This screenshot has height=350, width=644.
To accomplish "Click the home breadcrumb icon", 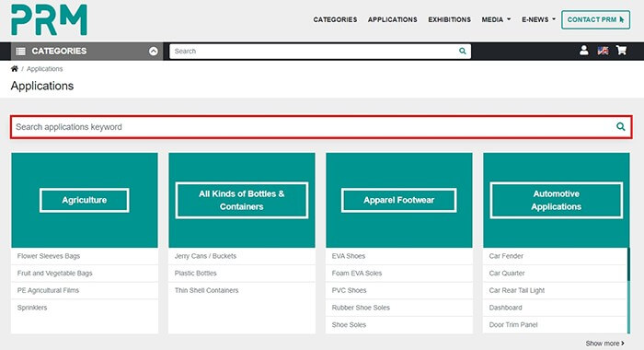I will [x=15, y=69].
